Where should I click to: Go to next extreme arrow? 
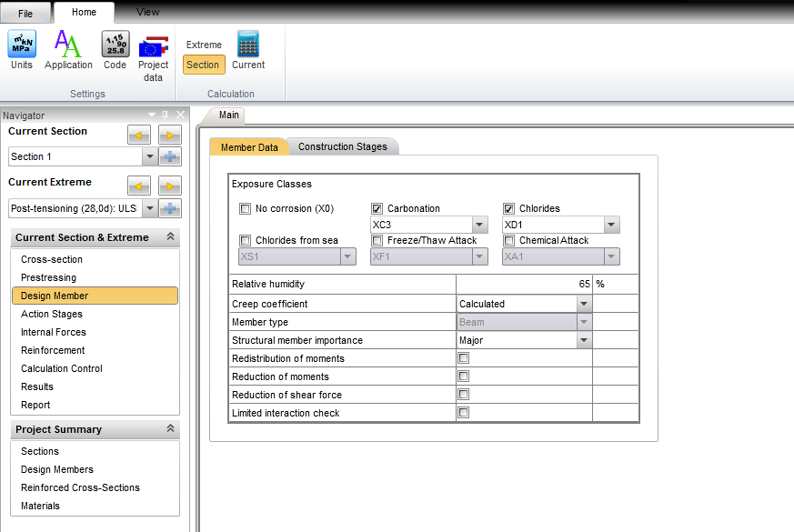[x=170, y=186]
